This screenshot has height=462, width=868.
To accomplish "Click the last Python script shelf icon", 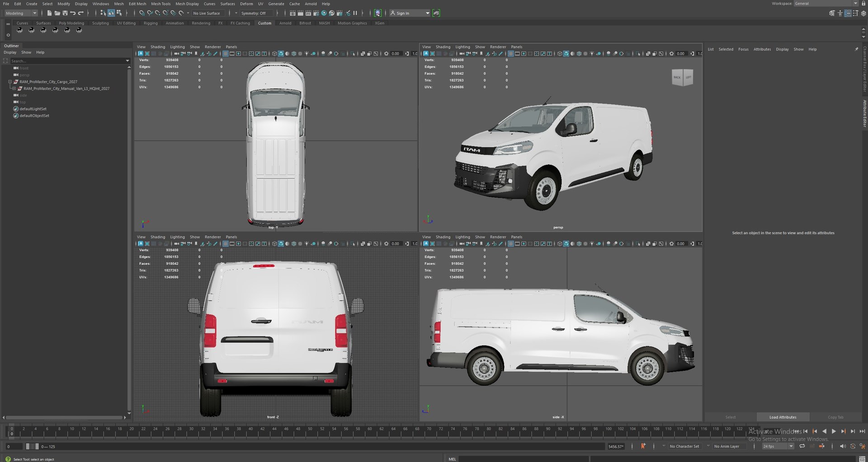I will 79,30.
